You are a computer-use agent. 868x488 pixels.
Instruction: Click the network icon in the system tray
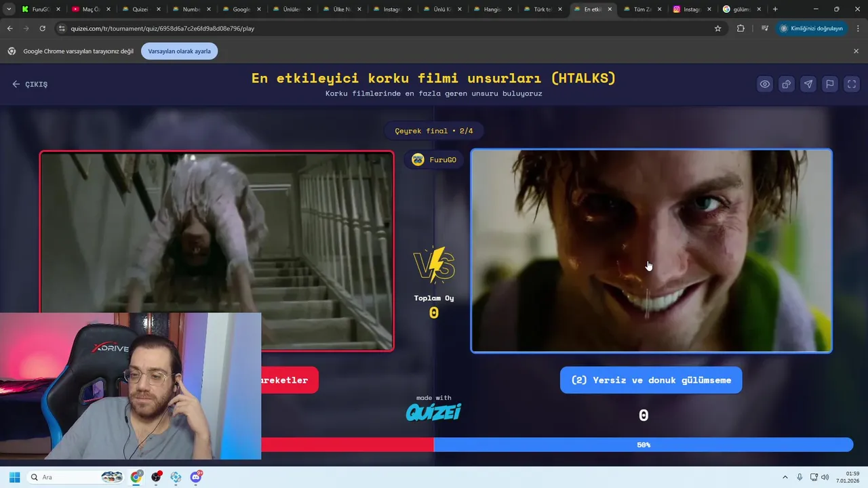pos(814,477)
